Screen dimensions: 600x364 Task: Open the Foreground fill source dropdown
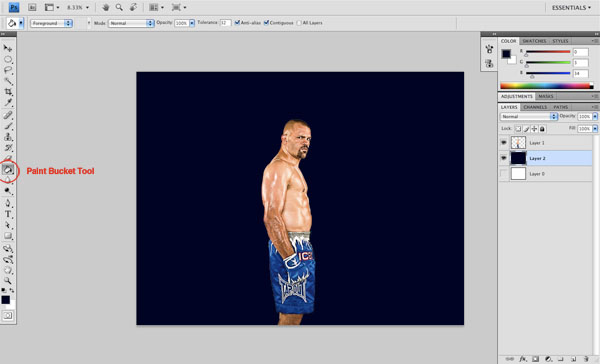coord(51,23)
